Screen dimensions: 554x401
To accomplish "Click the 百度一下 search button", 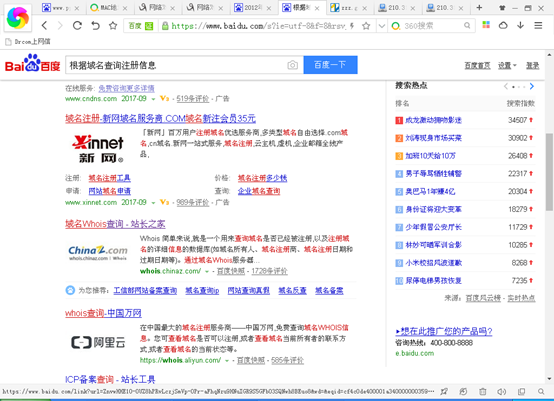I will [330, 65].
